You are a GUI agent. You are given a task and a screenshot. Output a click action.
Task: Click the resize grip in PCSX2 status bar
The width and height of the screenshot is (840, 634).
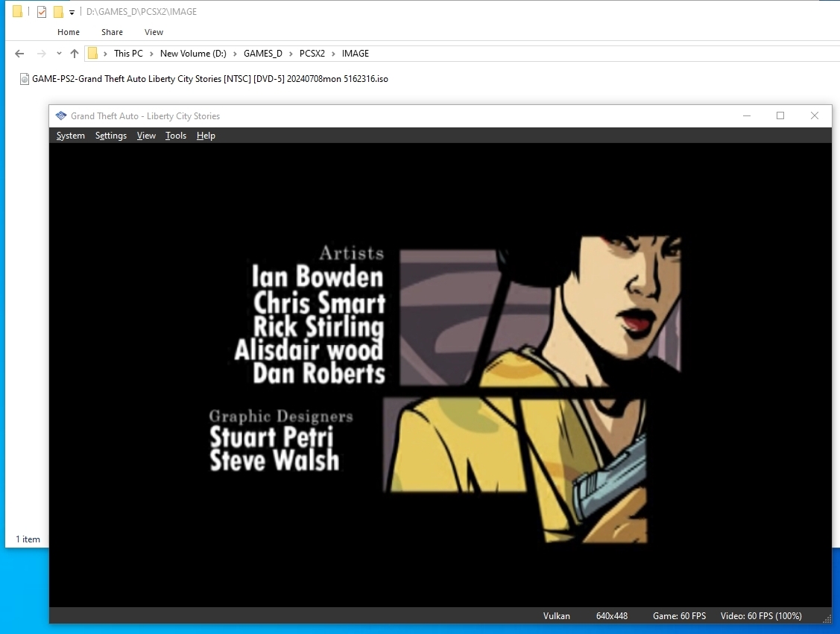[x=827, y=619]
